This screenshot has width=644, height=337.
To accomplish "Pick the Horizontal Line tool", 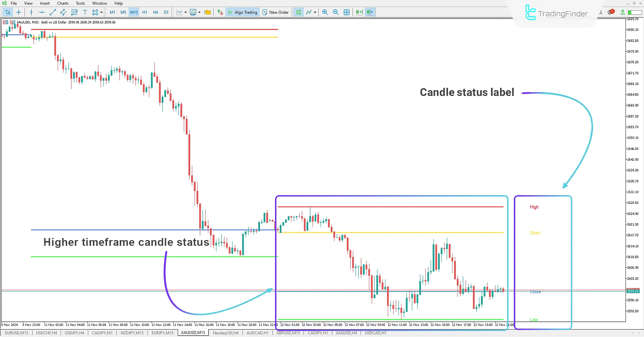I will coord(42,12).
